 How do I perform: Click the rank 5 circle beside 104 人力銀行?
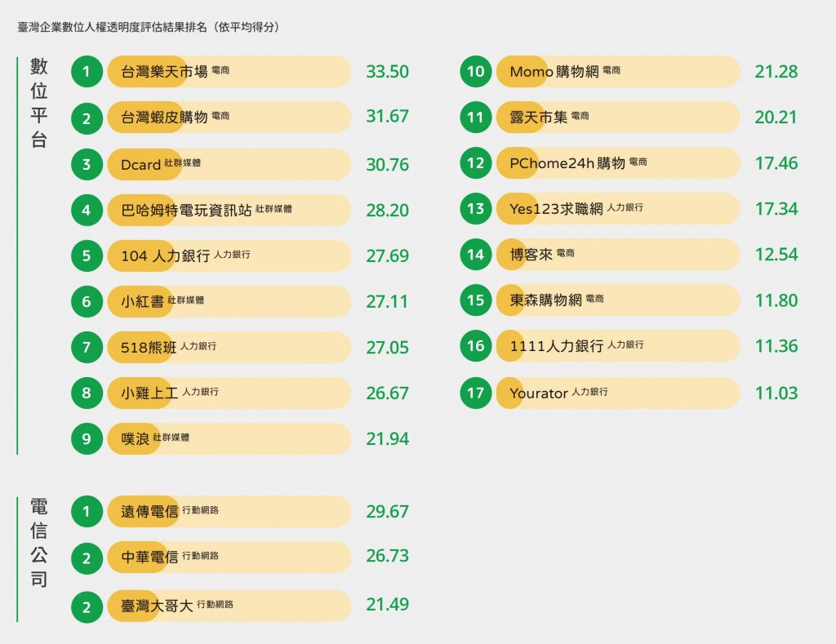[87, 256]
